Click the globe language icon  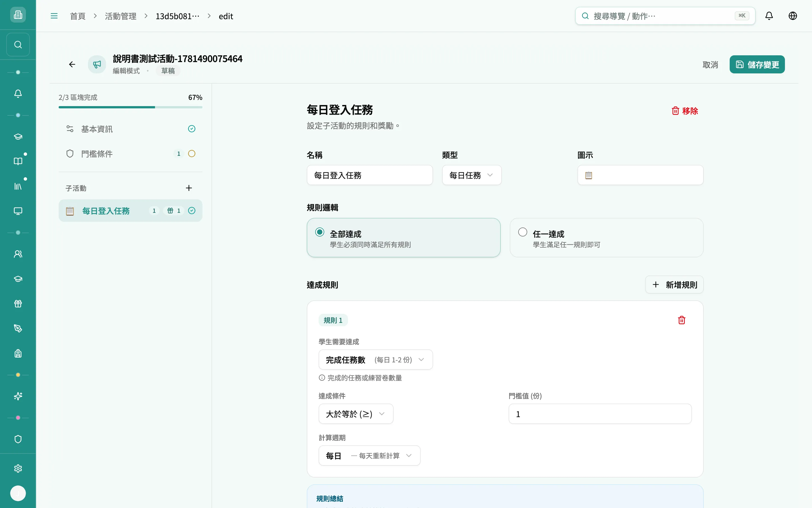click(x=793, y=16)
